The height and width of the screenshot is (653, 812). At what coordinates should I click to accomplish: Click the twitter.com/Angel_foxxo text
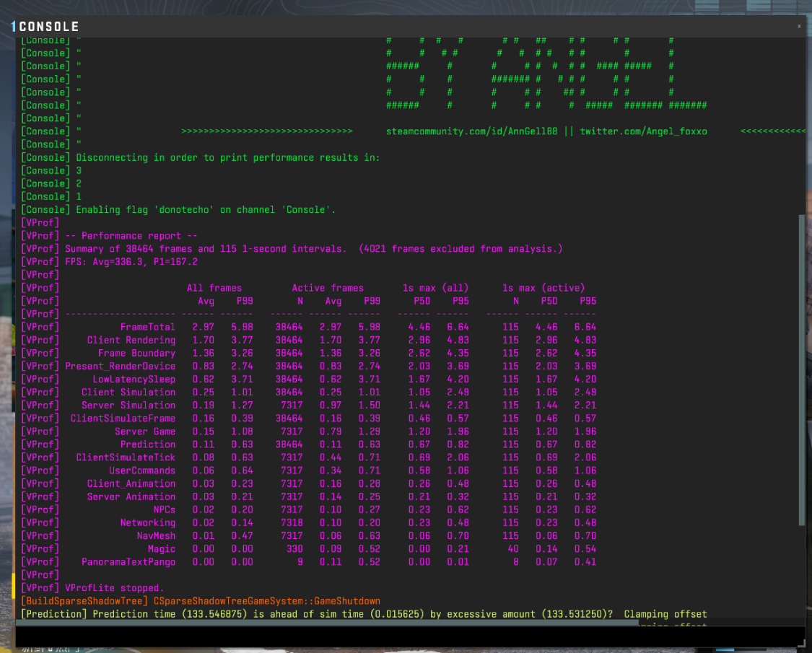pos(643,131)
